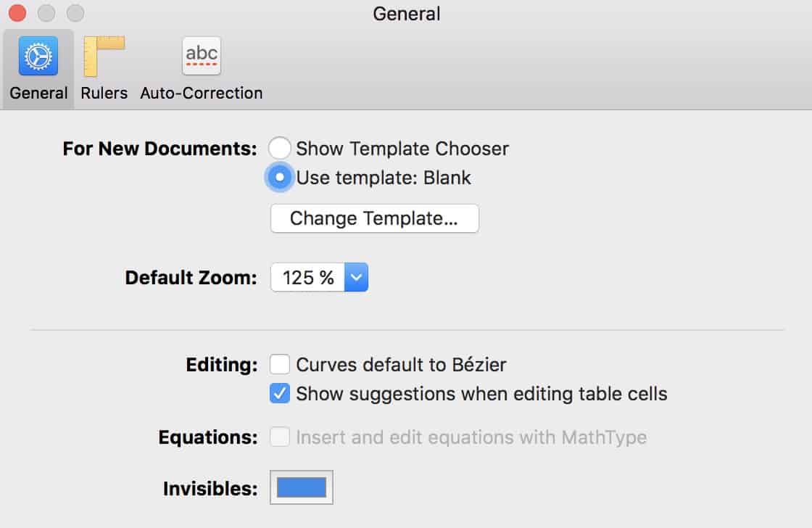Click the gray minimize window button
This screenshot has width=812, height=528.
coord(46,13)
